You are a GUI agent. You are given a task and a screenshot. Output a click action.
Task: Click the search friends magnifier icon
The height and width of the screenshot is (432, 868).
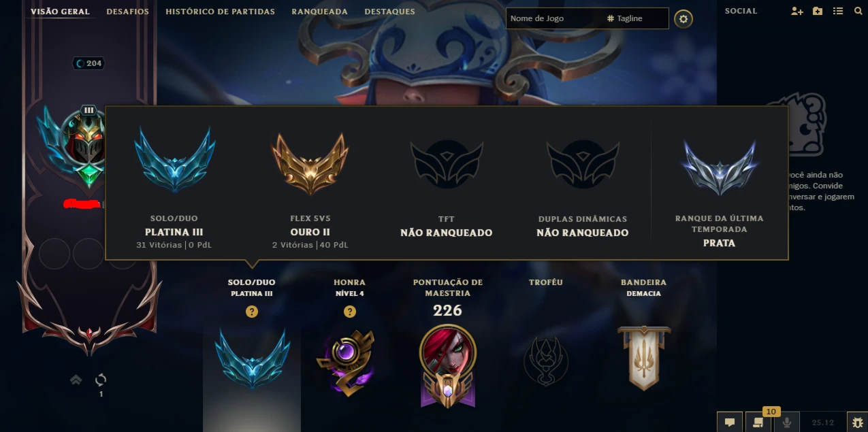click(858, 12)
